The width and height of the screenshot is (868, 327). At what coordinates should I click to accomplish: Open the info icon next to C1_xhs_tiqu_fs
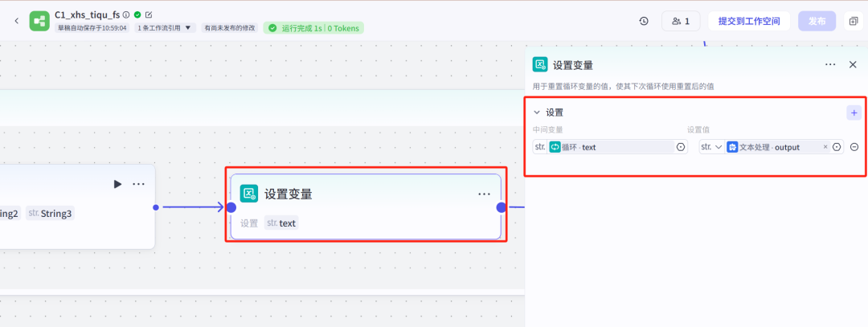click(126, 15)
